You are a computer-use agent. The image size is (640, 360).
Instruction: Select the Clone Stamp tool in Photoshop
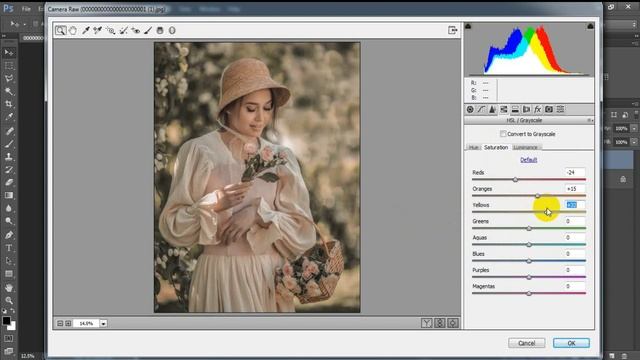click(9, 156)
